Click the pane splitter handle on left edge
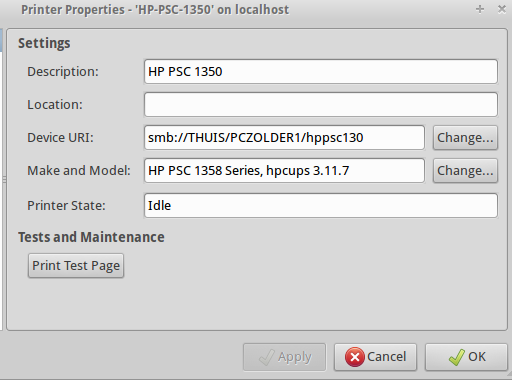This screenshot has width=512, height=380. (x=4, y=180)
